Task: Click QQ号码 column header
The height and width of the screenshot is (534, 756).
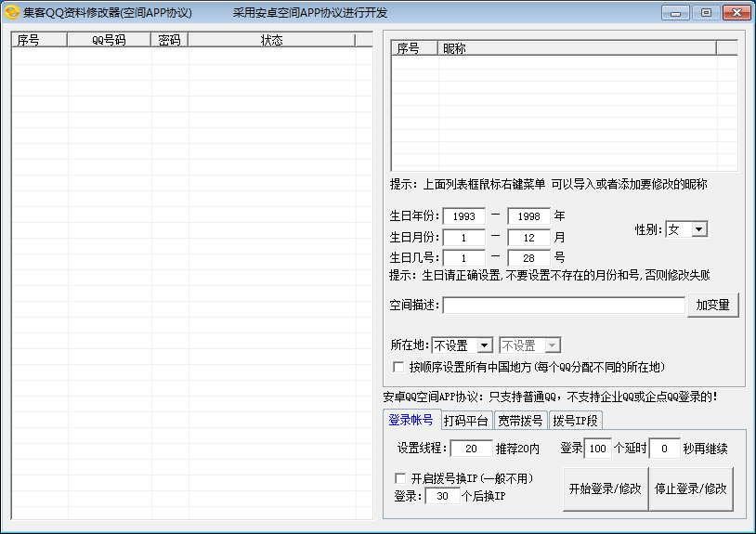Action: click(109, 40)
